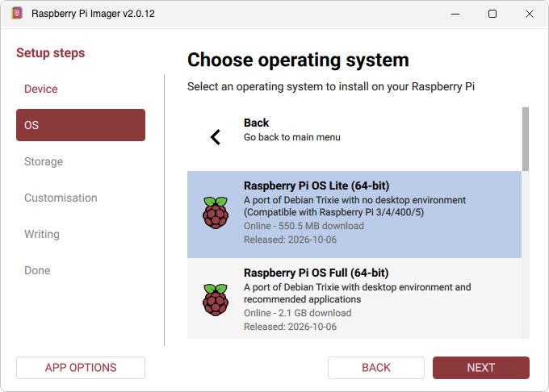This screenshot has height=392, width=549.
Task: Click the 'Setup steps' heading
Action: pyautogui.click(x=50, y=52)
